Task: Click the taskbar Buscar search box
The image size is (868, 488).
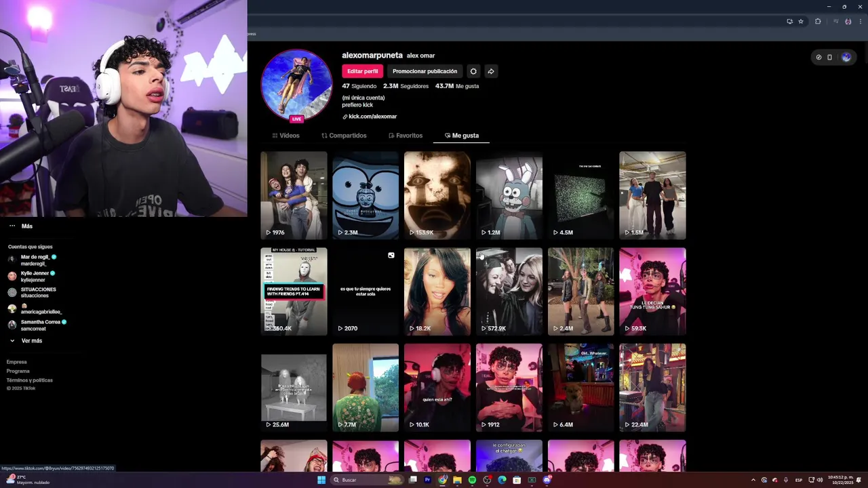Action: click(367, 480)
